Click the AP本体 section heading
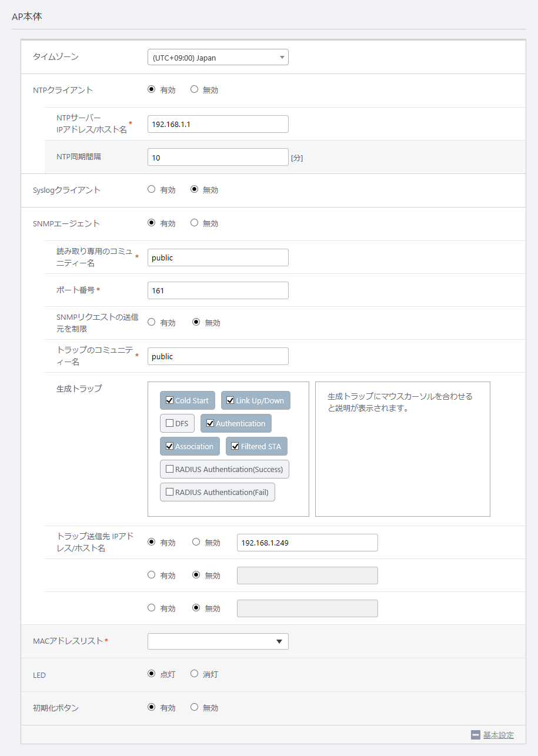The width and height of the screenshot is (538, 756). (x=27, y=16)
